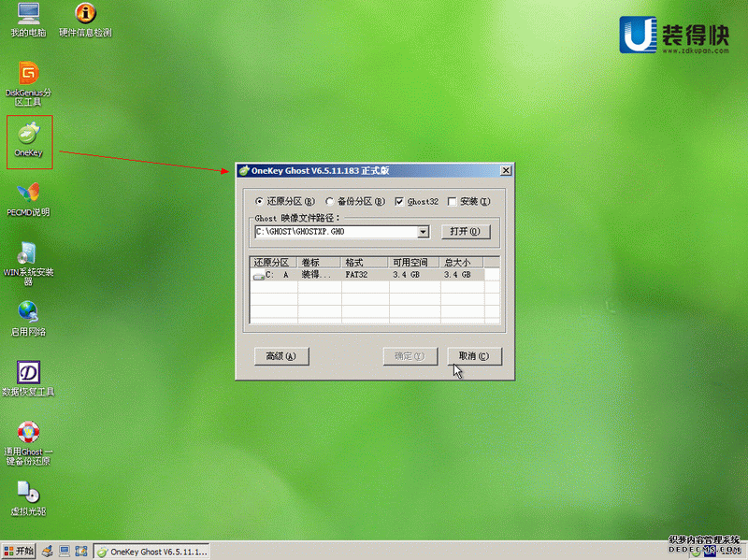This screenshot has height=560, width=748.
Task: Click the first quick launch icon beside 开始
Action: click(47, 552)
